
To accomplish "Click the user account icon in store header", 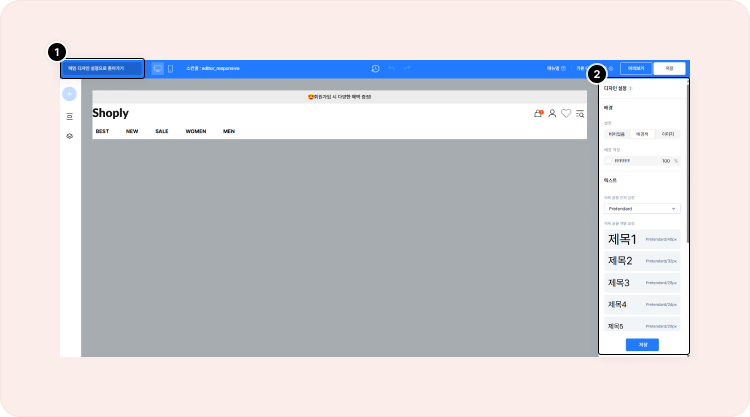I will pos(552,114).
